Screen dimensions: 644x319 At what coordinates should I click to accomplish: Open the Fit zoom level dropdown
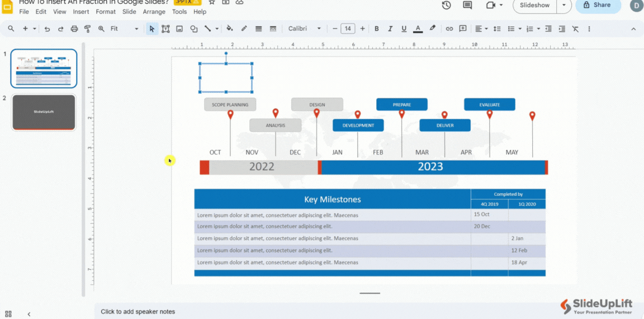click(x=125, y=29)
